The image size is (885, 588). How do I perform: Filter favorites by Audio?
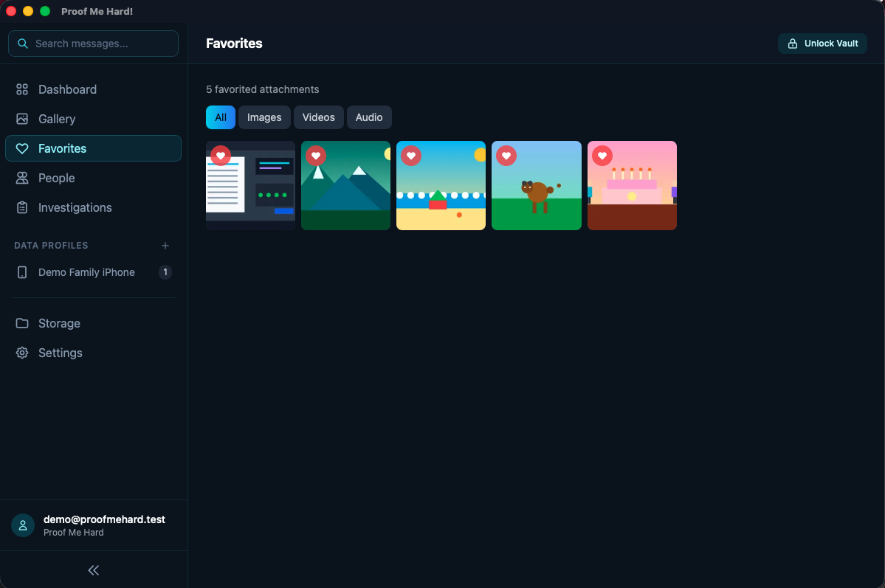(369, 117)
